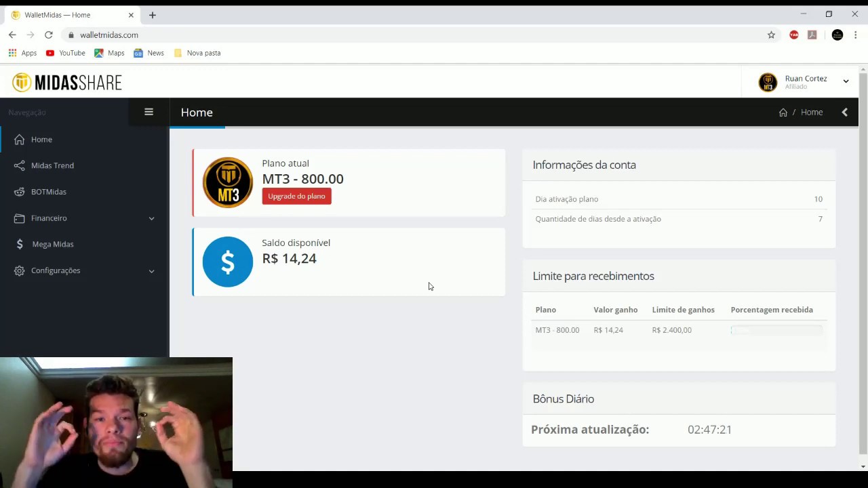868x488 pixels.
Task: Expand the Financeiro submenu chevron
Action: (x=151, y=218)
